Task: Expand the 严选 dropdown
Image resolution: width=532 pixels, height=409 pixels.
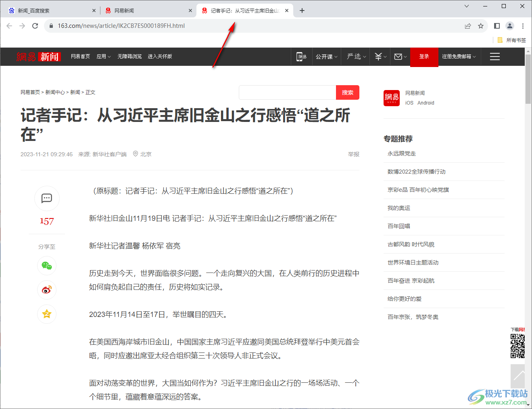Action: point(357,57)
